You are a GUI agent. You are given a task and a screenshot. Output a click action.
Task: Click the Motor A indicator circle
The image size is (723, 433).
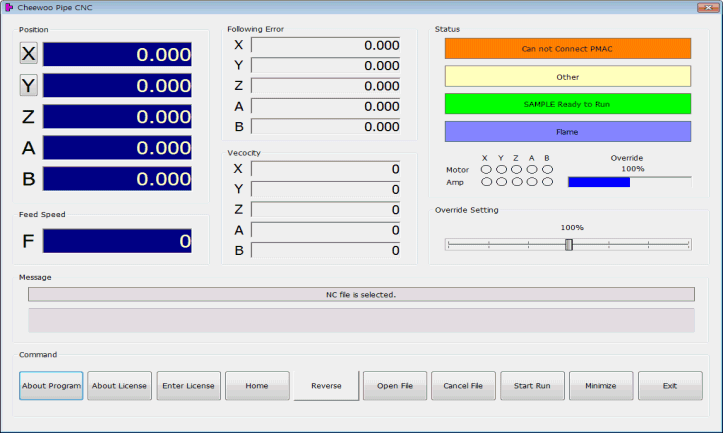tap(532, 170)
